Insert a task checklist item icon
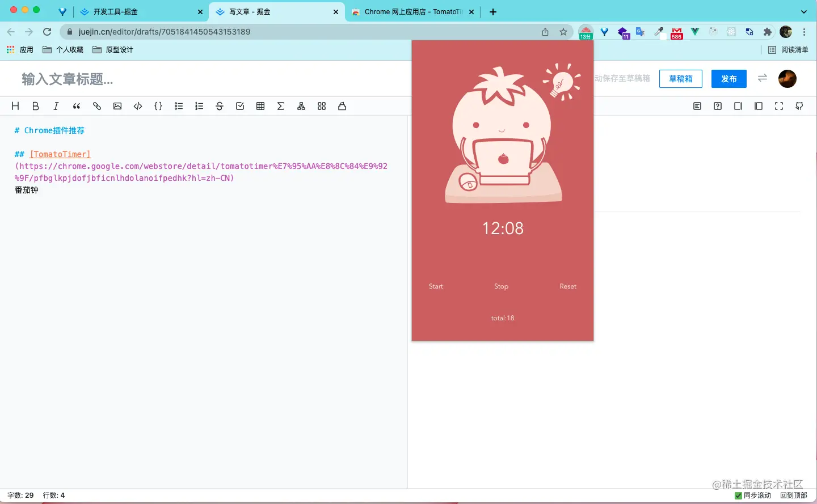The image size is (817, 504). [240, 106]
